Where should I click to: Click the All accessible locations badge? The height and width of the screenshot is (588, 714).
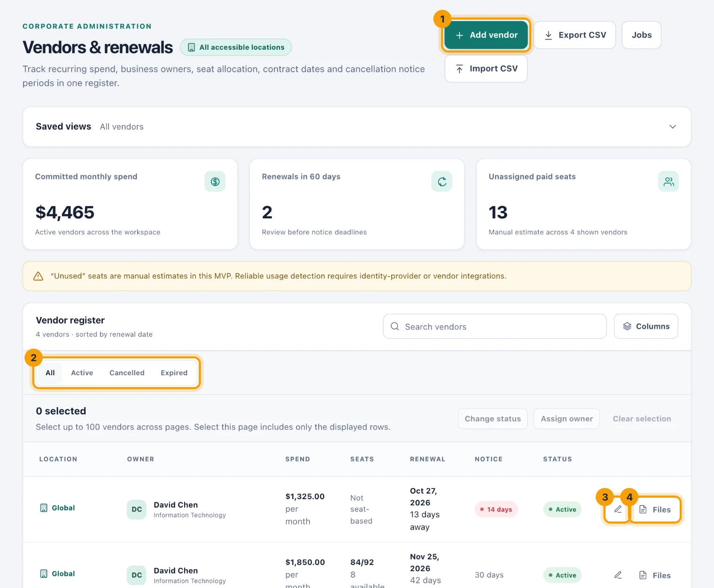click(236, 47)
